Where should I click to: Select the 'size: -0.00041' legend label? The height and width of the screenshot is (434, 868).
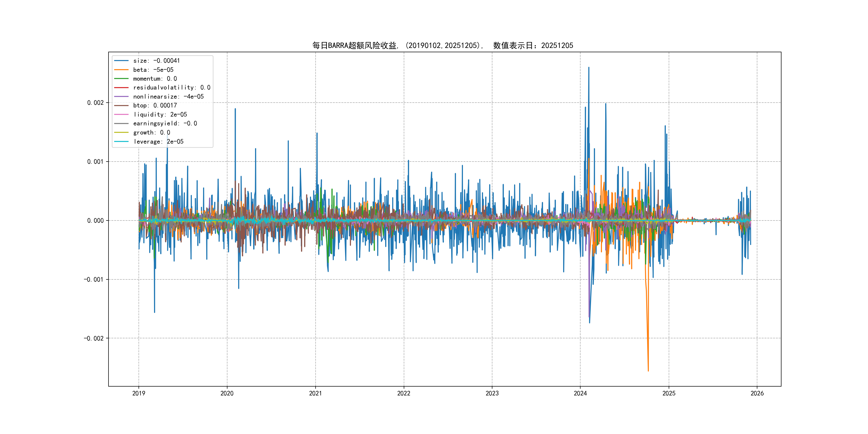(156, 61)
